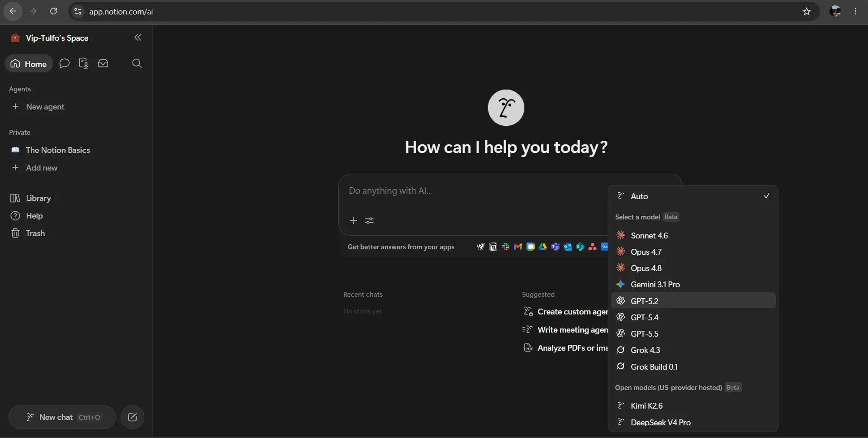Open the meeting notes icon in sidebar
Image resolution: width=868 pixels, height=438 pixels.
pos(84,63)
